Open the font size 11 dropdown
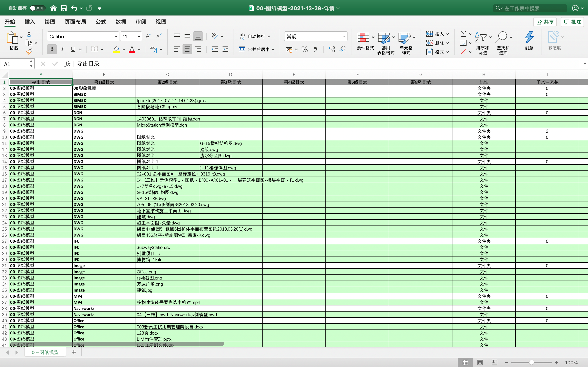 coord(139,36)
